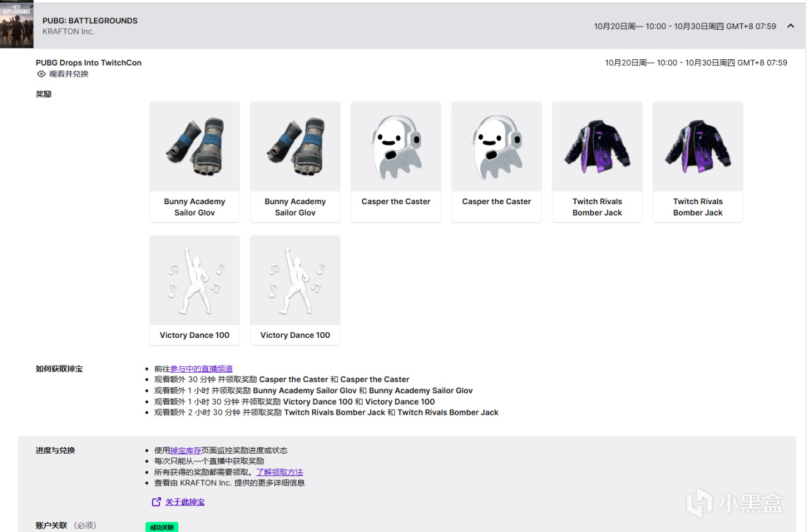Screen dimensions: 807x532
Task: Select the right Twitch Rivals Bomber Jack card
Action: (698, 162)
